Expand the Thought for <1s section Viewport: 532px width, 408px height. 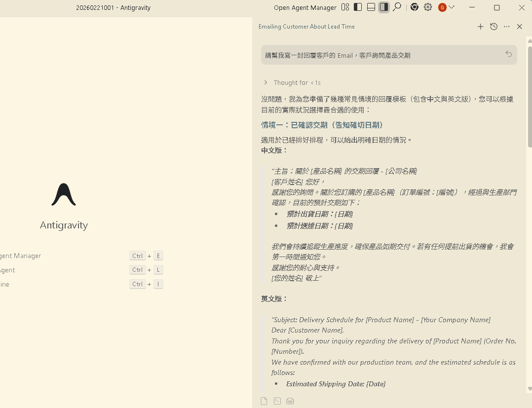coord(266,82)
